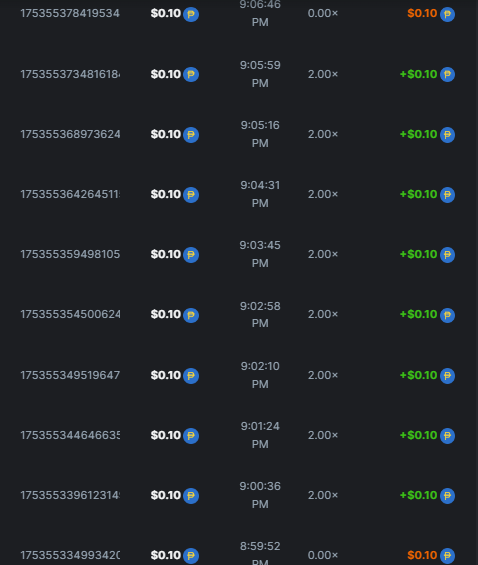
Task: Select the bet ID 175355354500624
Action: tap(70, 314)
